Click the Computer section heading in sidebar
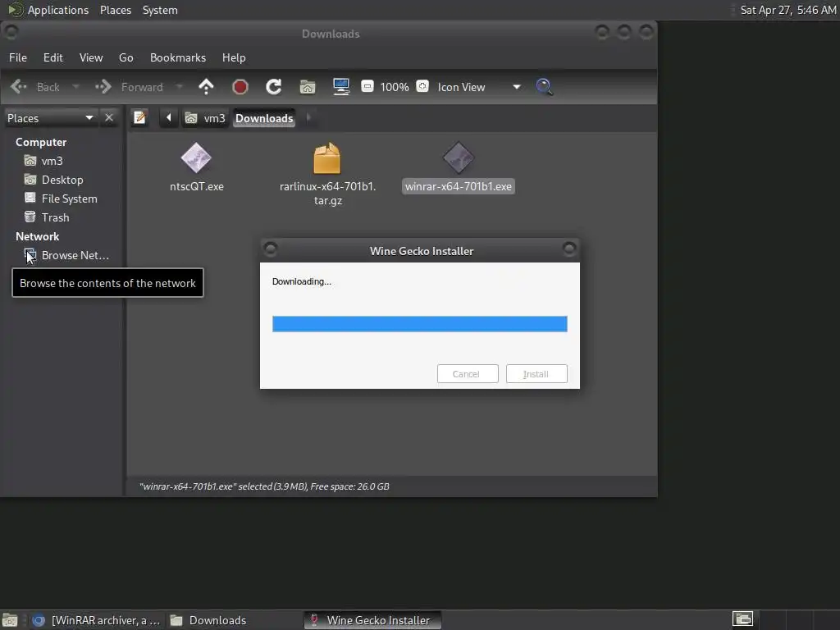 click(x=41, y=142)
